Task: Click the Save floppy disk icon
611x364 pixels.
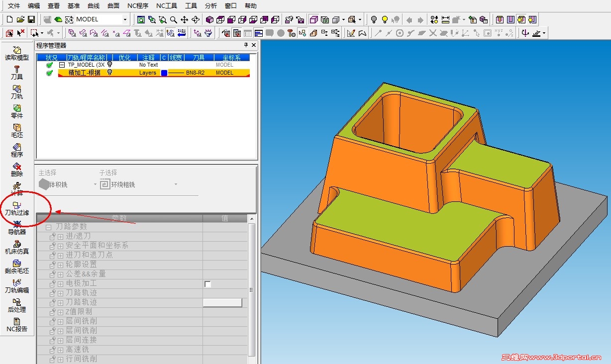Action: (31, 19)
